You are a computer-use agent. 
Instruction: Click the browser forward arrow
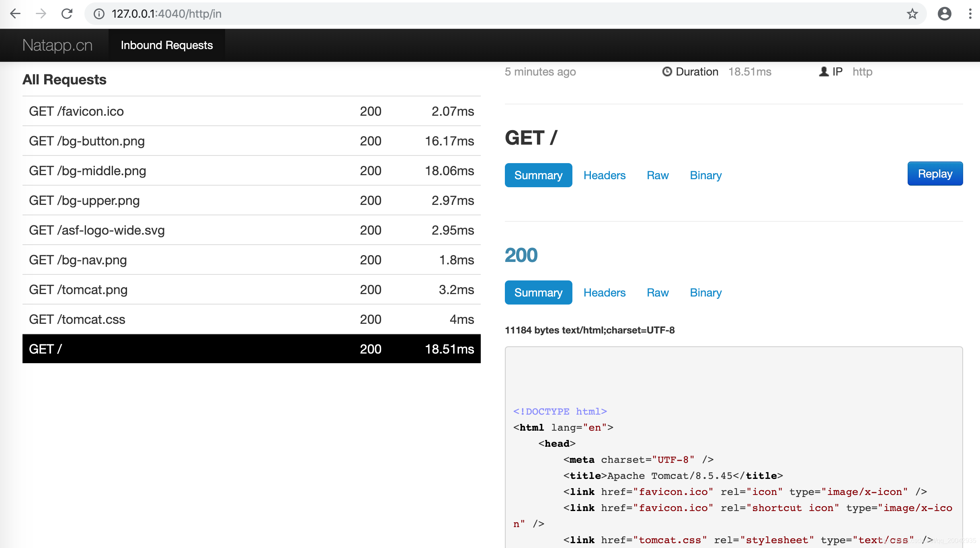[x=41, y=14]
